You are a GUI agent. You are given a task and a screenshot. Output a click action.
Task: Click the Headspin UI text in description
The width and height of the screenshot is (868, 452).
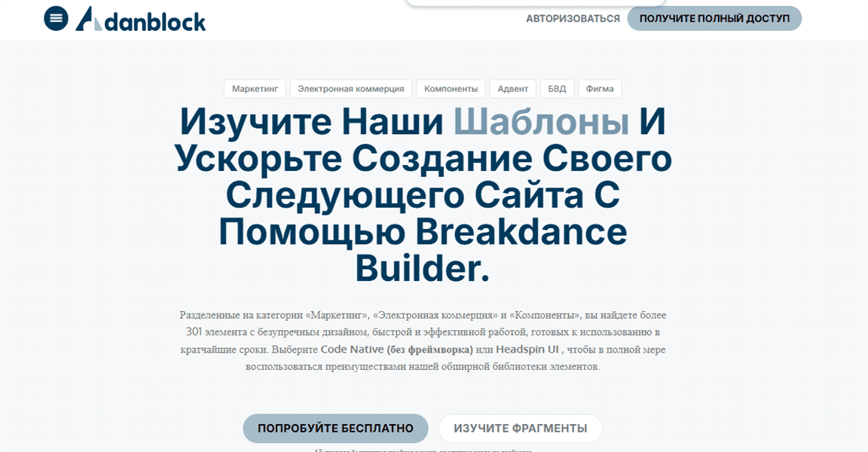527,349
